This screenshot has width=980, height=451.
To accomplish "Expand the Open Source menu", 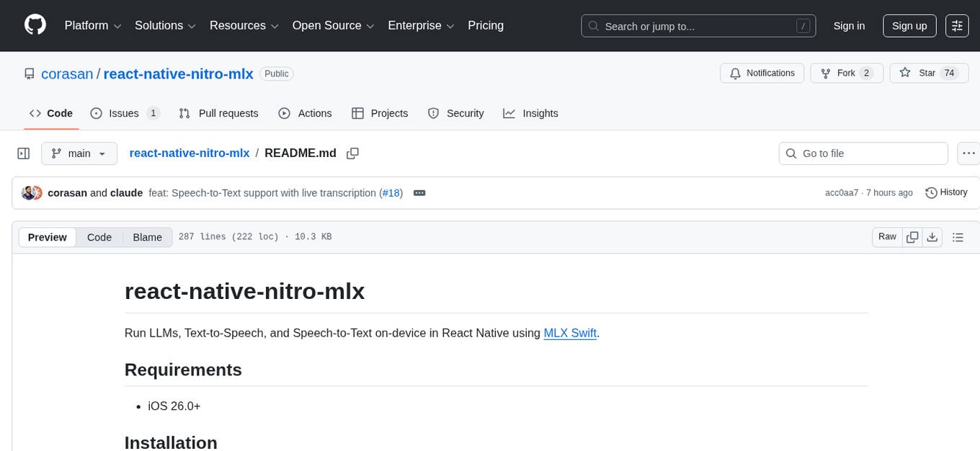I will tap(332, 25).
